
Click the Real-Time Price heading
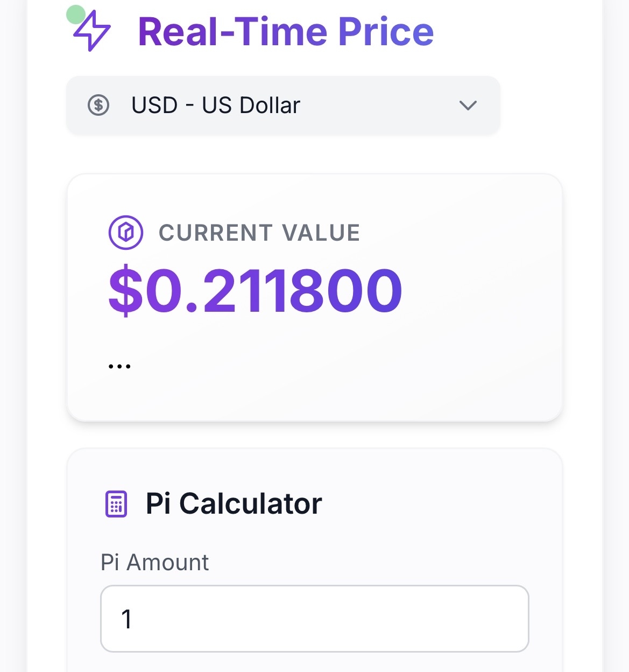pos(286,32)
